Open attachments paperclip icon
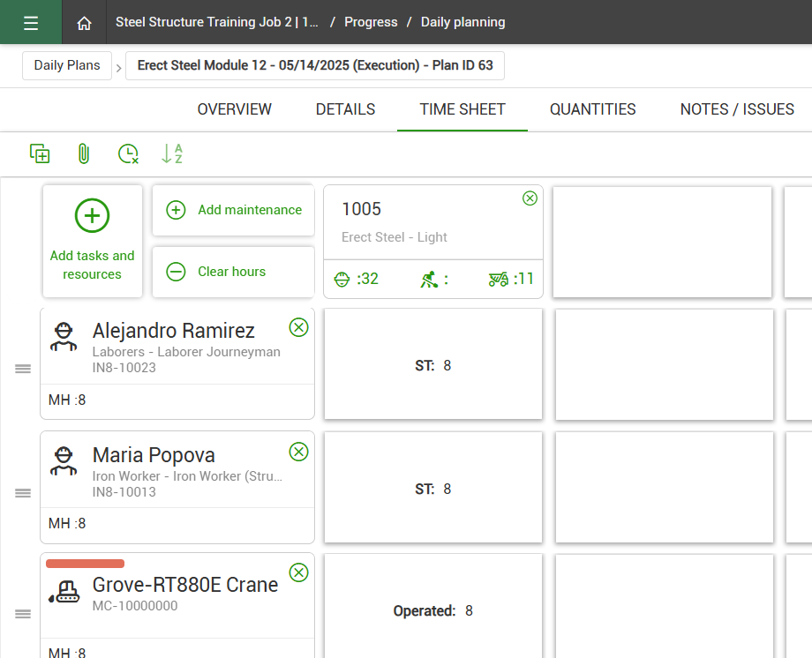The image size is (812, 658). [84, 153]
